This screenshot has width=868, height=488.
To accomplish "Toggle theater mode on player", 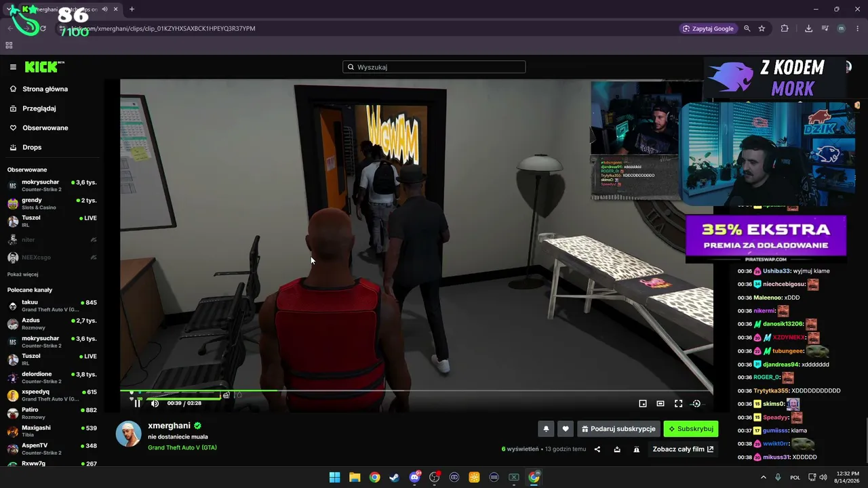I will 660,403.
